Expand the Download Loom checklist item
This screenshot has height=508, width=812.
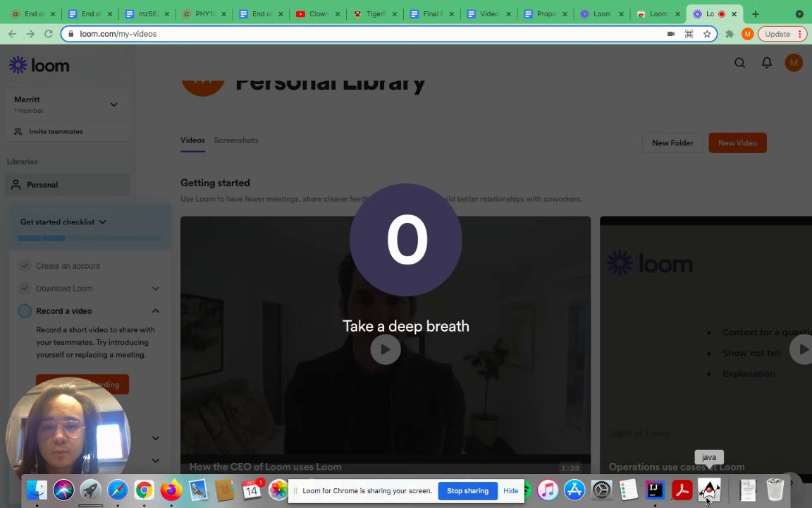(155, 289)
